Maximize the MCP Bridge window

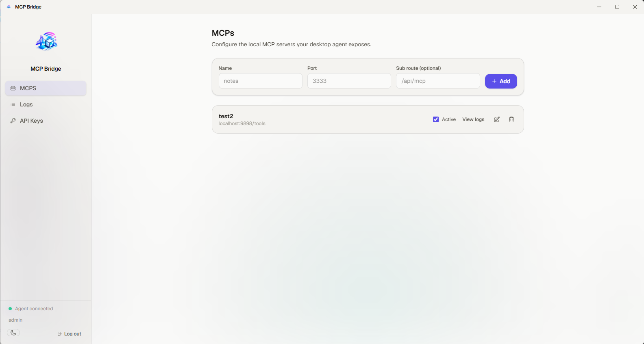(x=617, y=7)
